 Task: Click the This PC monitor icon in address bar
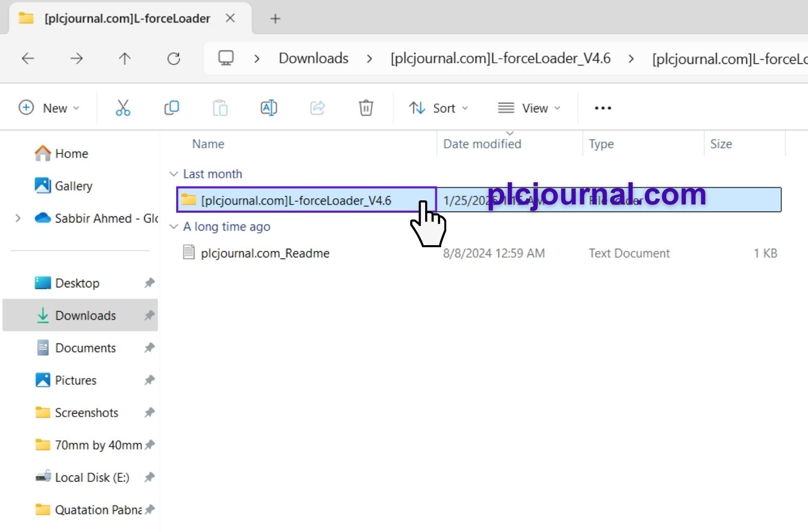[226, 58]
